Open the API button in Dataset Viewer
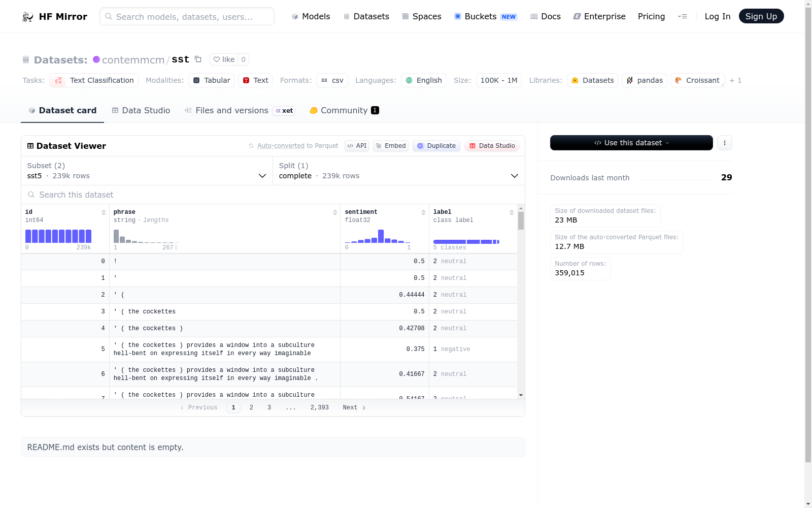The height and width of the screenshot is (508, 812). [357, 146]
